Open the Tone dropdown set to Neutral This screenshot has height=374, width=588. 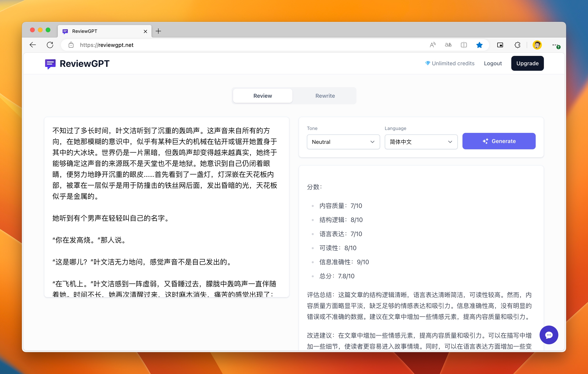click(343, 142)
